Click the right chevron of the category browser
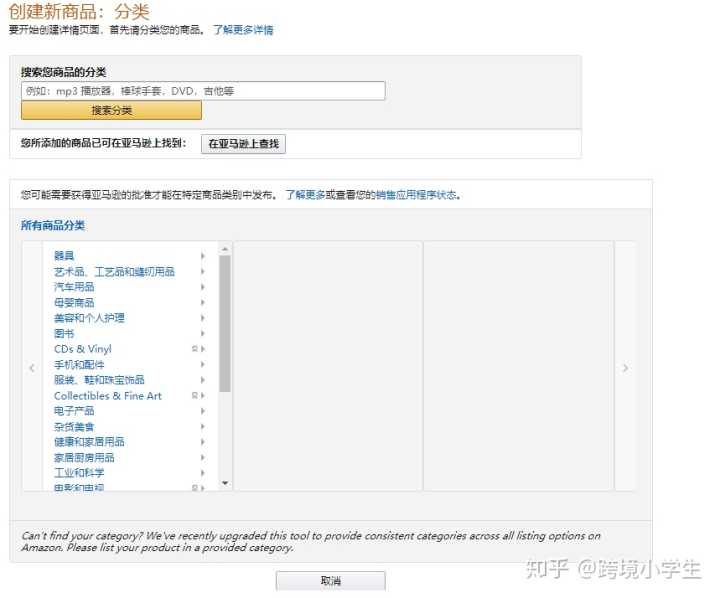Viewport: 720px width, 598px height. 625,368
